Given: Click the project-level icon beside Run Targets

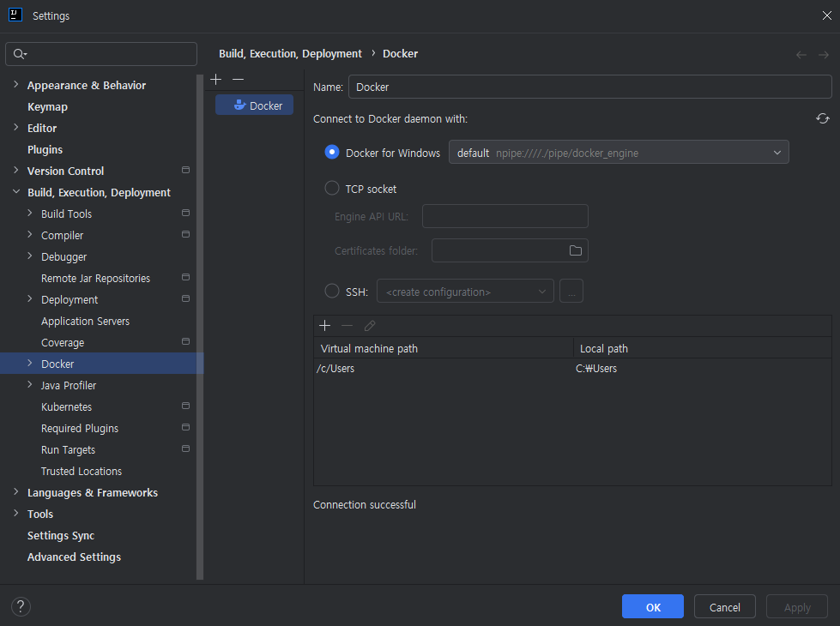Looking at the screenshot, I should coord(186,448).
